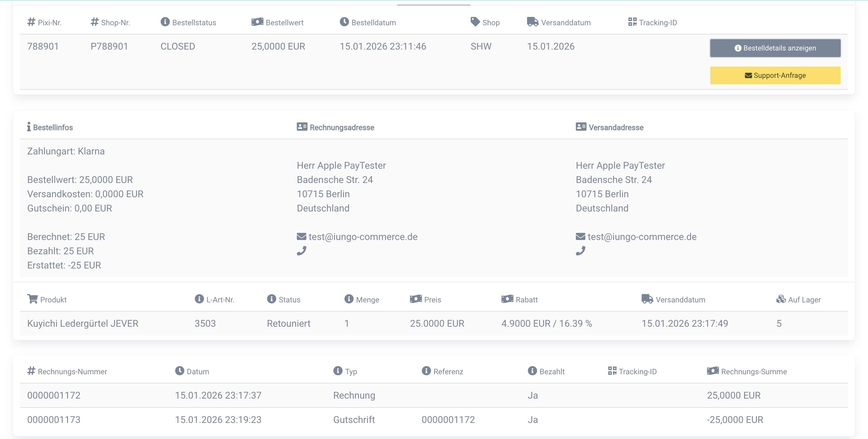Click the clock icon beside Bestelldatum
868x439 pixels.
tap(344, 22)
